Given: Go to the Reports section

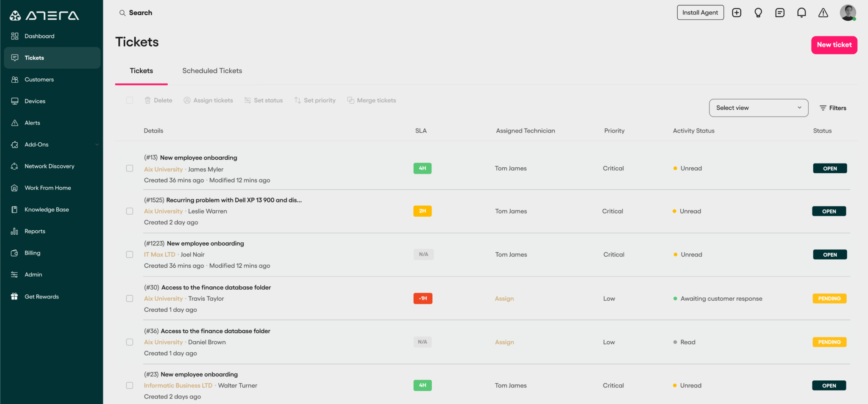Looking at the screenshot, I should point(35,231).
